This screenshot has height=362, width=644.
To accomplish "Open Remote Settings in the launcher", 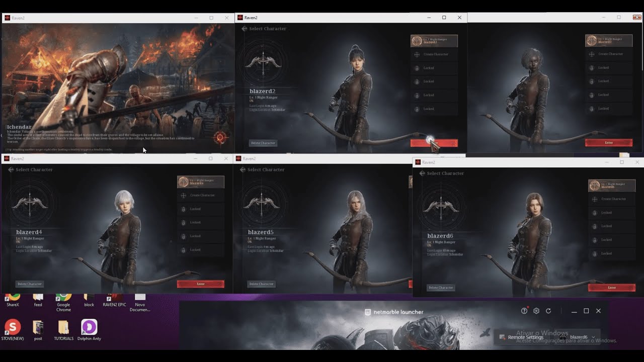I will (521, 337).
